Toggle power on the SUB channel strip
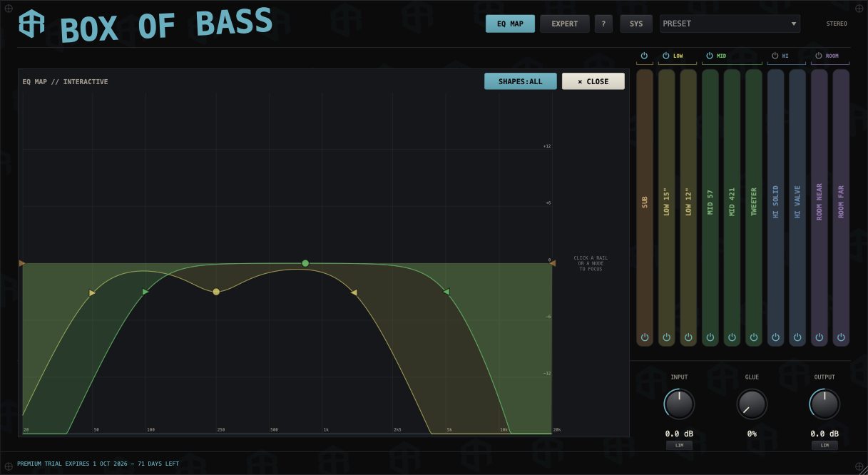 (645, 337)
